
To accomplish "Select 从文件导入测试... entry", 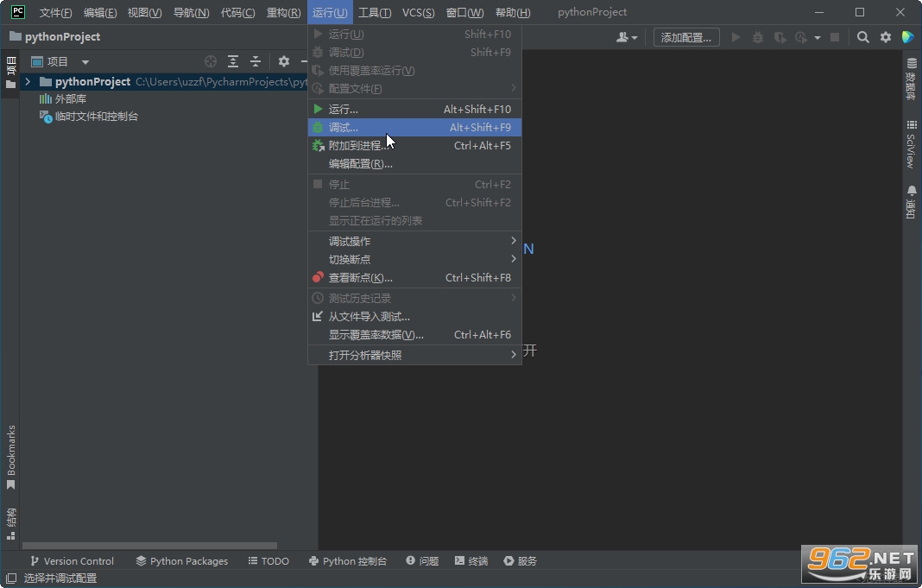I will (414, 316).
